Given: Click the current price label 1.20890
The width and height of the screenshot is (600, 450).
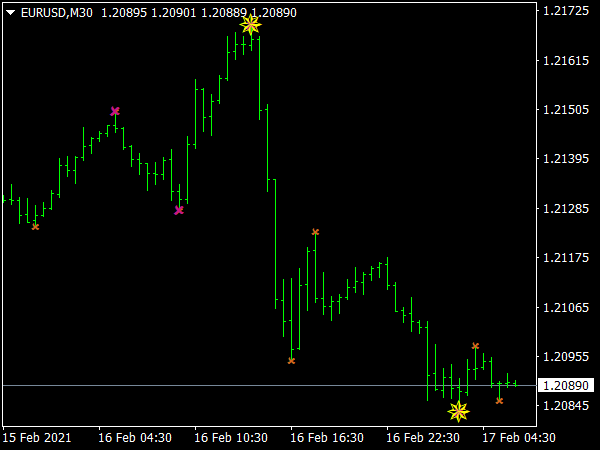Looking at the screenshot, I should 566,385.
